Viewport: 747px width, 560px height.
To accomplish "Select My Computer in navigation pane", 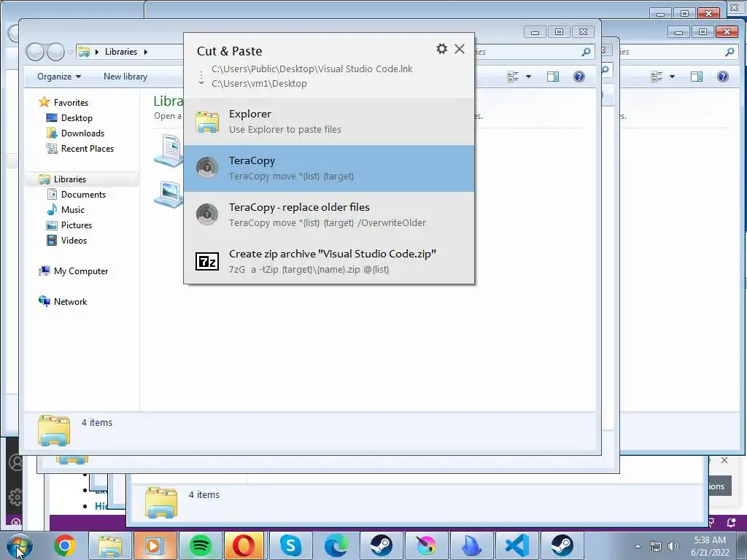I will pyautogui.click(x=80, y=271).
